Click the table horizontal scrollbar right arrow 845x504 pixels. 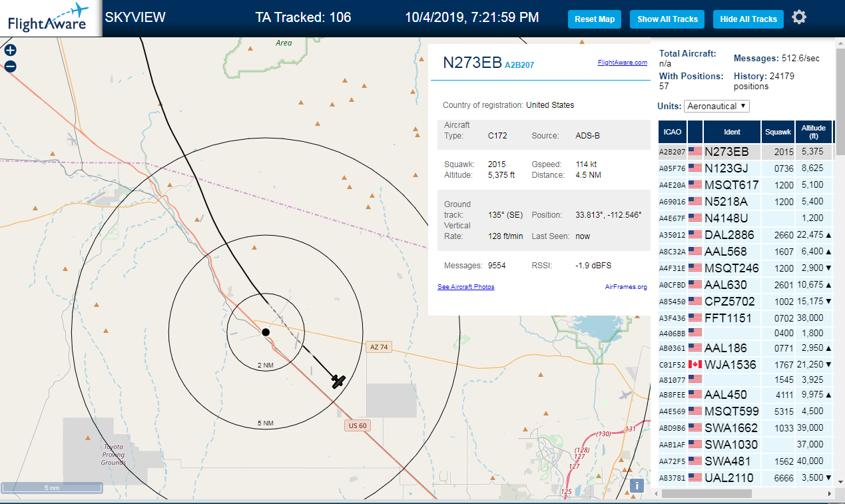coord(829,494)
